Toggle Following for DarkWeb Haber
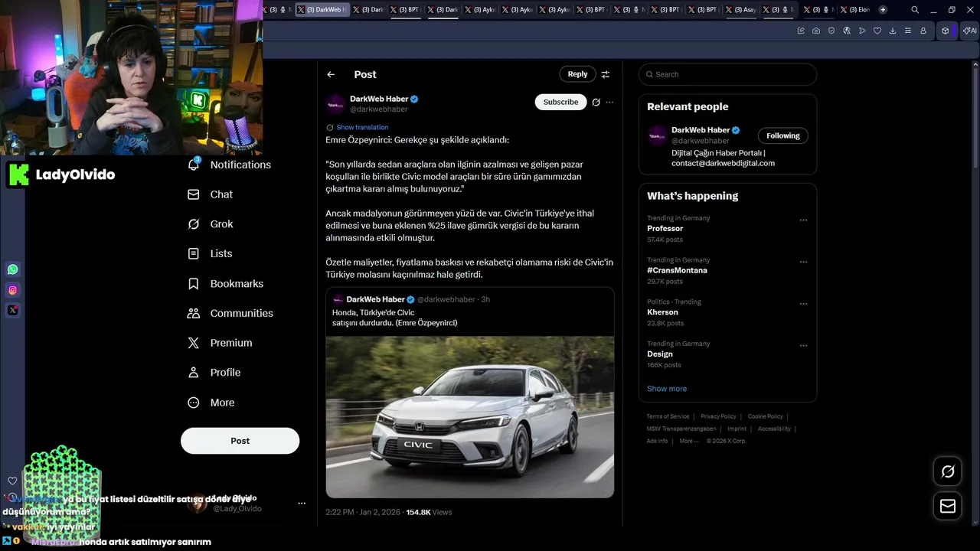This screenshot has height=551, width=980. click(x=782, y=135)
